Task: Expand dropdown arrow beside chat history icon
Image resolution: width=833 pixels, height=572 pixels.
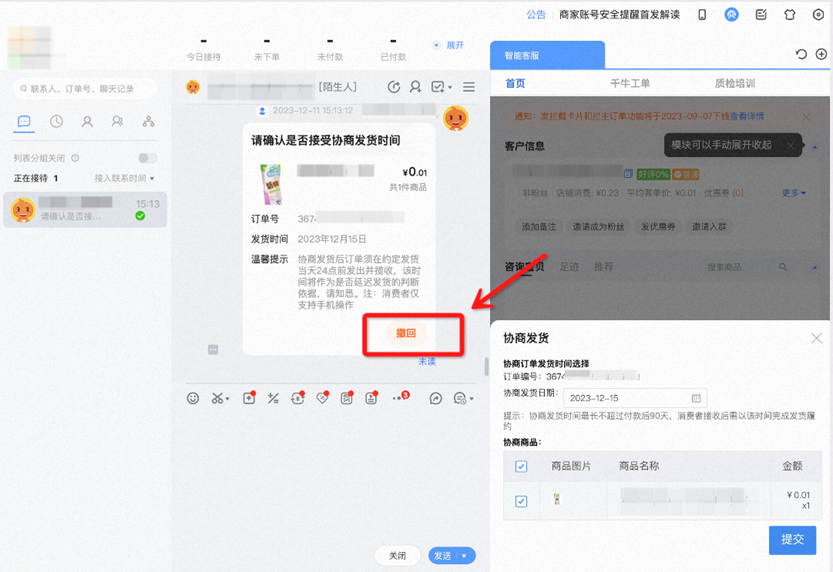Action: 471,399
